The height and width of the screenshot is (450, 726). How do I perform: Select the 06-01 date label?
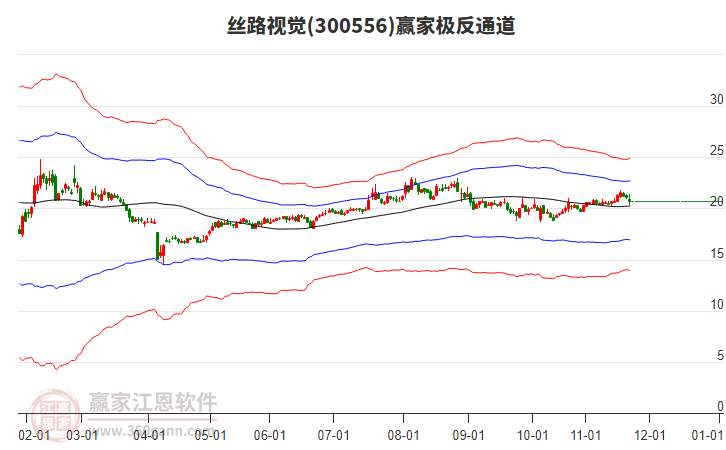(269, 436)
